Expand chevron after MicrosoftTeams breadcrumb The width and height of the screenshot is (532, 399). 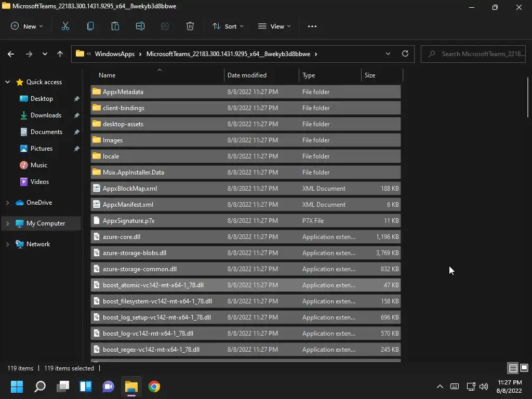(316, 54)
